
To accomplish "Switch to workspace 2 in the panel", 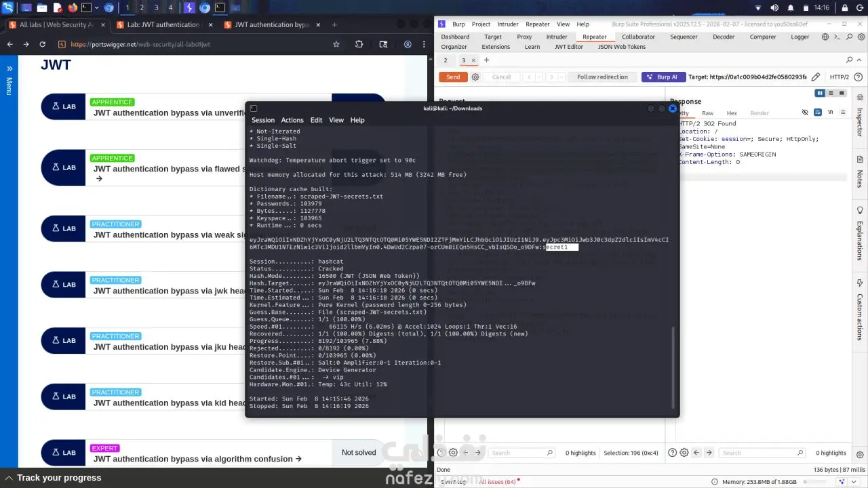I will click(x=142, y=8).
